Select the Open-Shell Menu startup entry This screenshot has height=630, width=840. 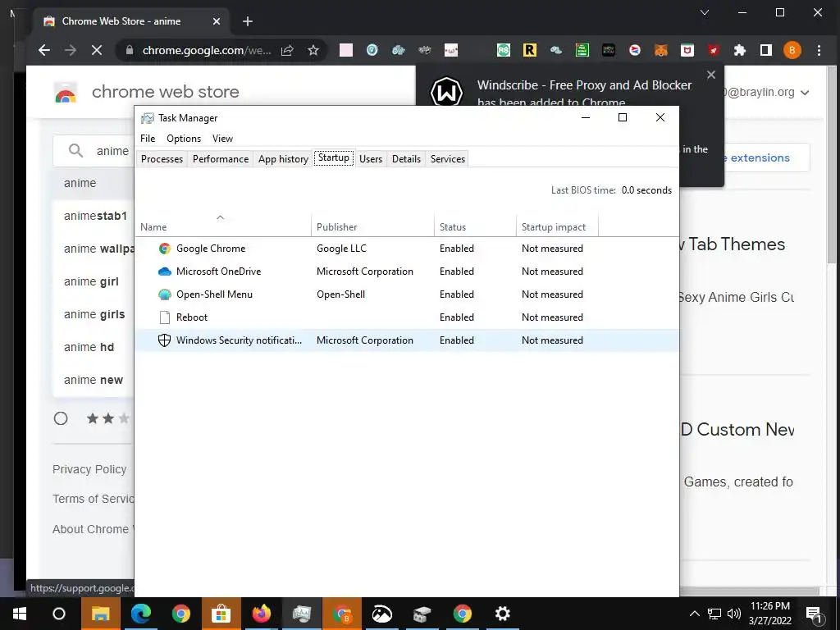pos(407,294)
